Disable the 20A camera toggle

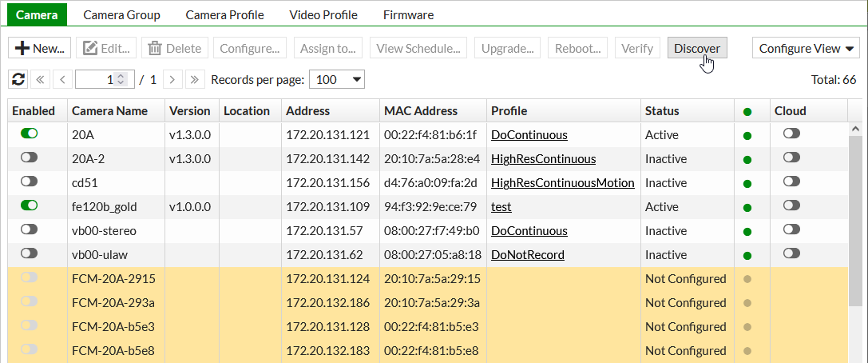tap(29, 134)
